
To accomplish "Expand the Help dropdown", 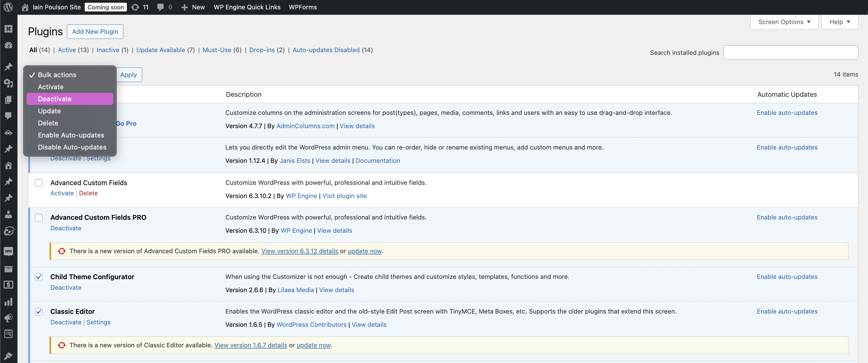I will tap(839, 22).
